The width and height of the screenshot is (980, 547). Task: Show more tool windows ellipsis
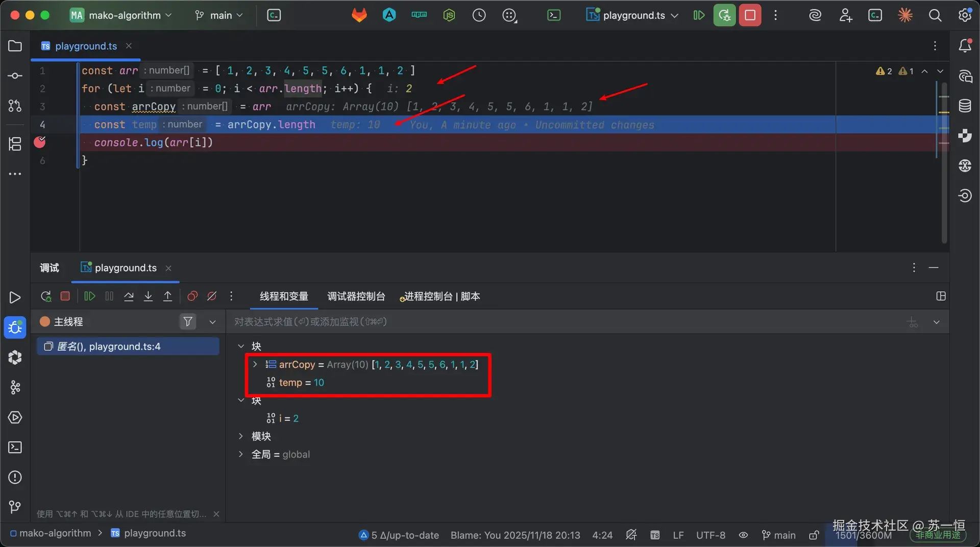pos(15,174)
